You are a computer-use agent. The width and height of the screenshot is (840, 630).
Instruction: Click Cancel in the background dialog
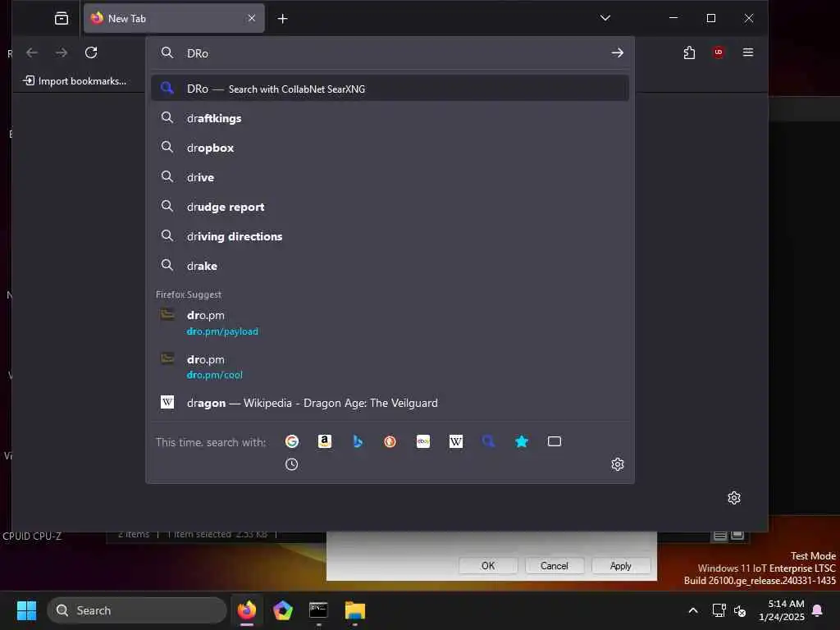click(555, 566)
